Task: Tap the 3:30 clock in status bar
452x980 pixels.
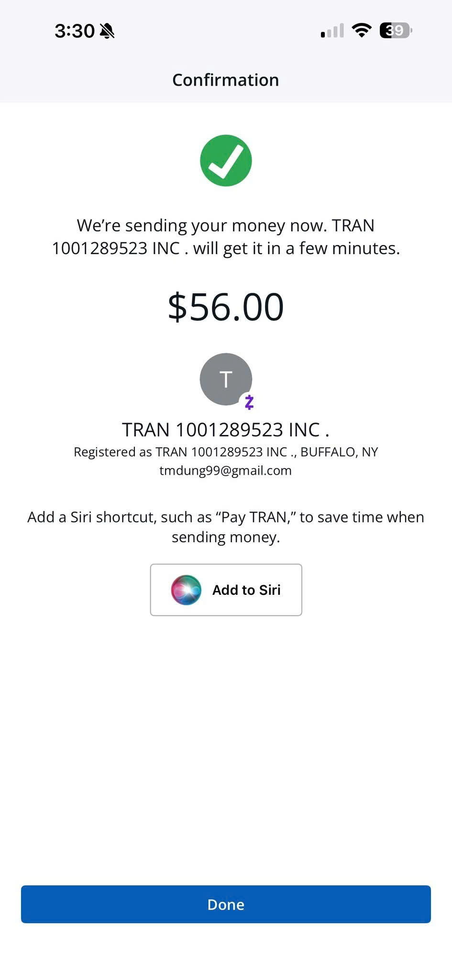Action: pyautogui.click(x=75, y=31)
